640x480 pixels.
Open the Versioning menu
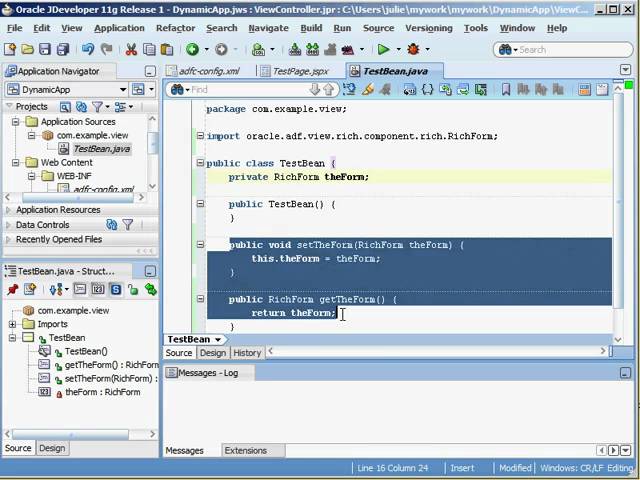[429, 28]
